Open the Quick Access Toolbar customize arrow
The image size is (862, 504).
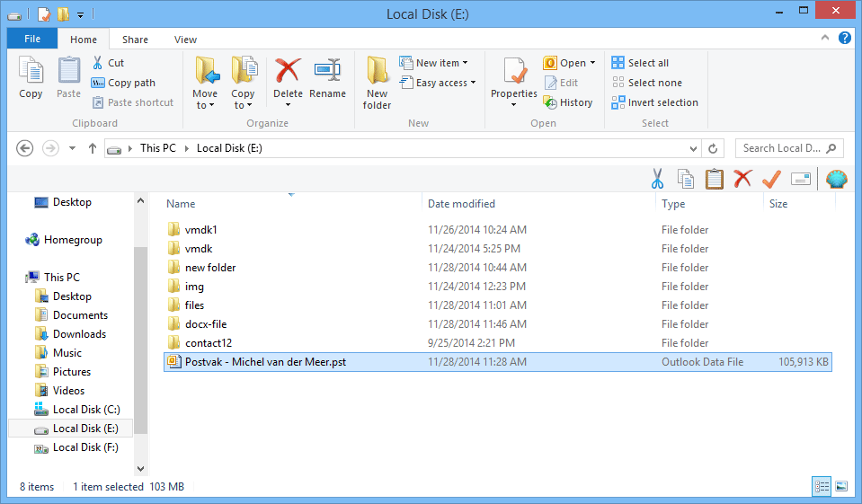tap(80, 15)
